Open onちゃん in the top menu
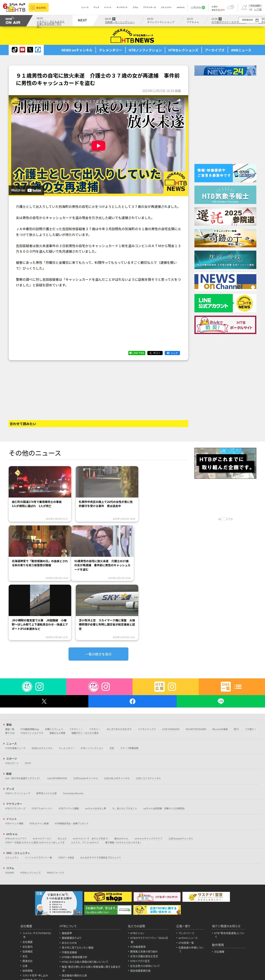The image size is (265, 980). [181, 7]
